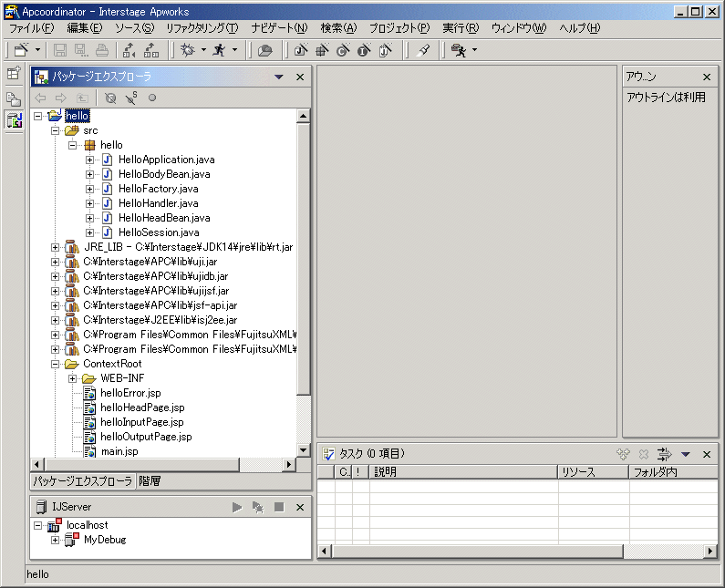
Task: Click the Run running-man icon
Action: 219,49
